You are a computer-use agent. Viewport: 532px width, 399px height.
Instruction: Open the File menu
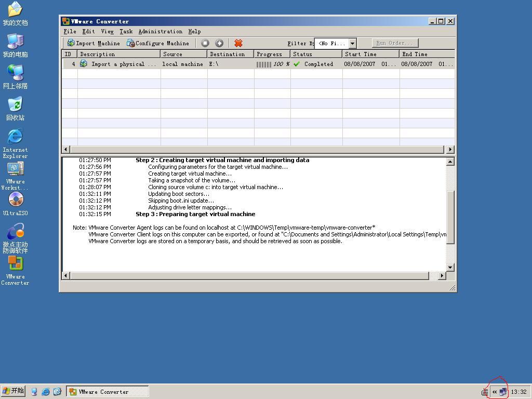[x=70, y=31]
